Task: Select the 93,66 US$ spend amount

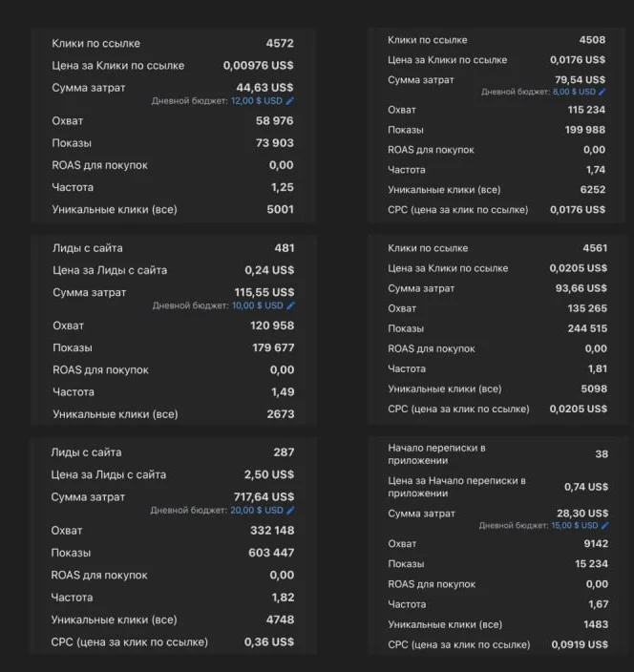Action: (581, 288)
